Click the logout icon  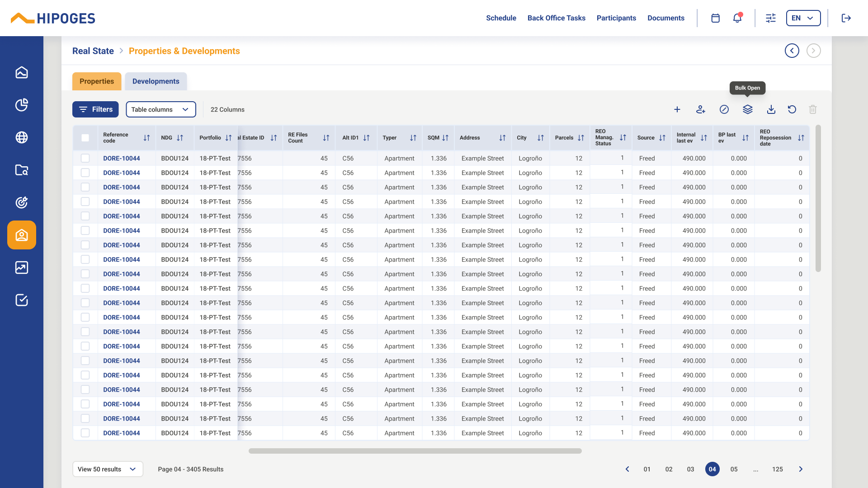coord(846,18)
